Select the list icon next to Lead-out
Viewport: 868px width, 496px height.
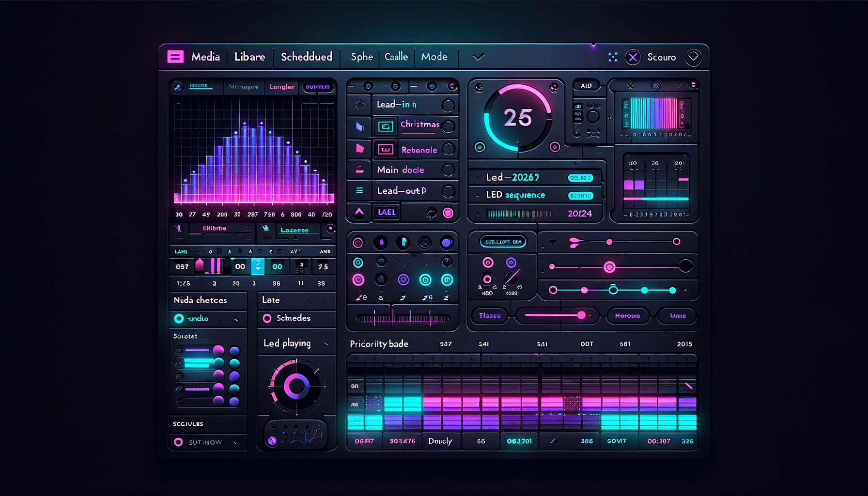coord(359,190)
